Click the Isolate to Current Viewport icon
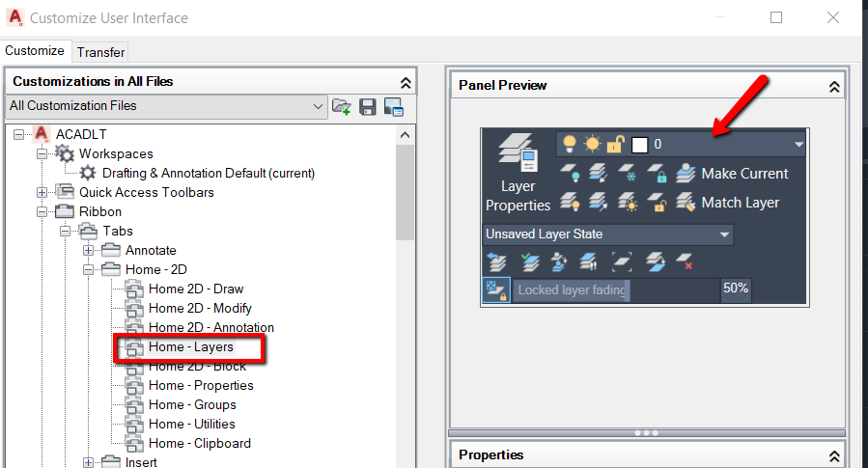This screenshot has height=468, width=868. (622, 262)
